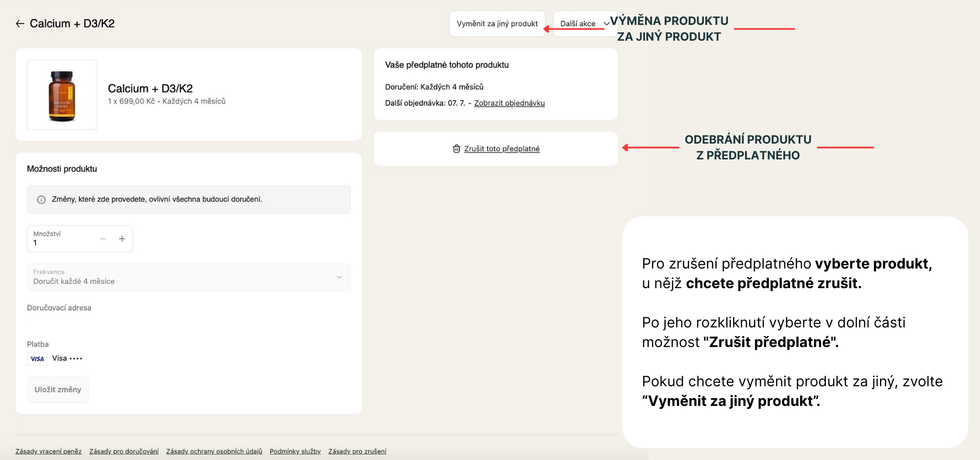Click Zrušit toto předplatné link
The image size is (980, 460).
[x=501, y=149]
